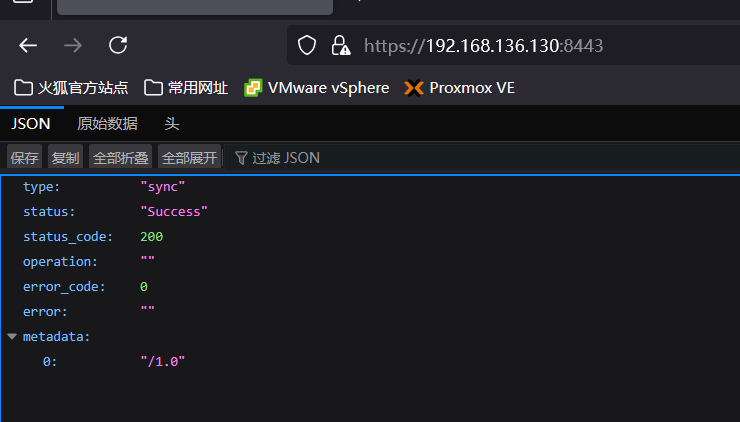Click 全部展开 to expand all
Screen dimensions: 740x422
(x=189, y=158)
